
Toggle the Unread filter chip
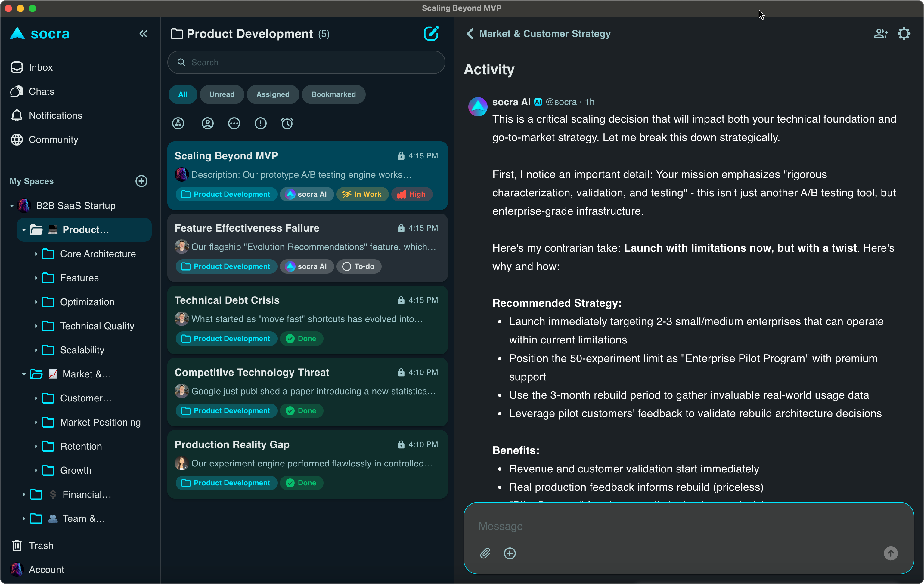pyautogui.click(x=222, y=94)
